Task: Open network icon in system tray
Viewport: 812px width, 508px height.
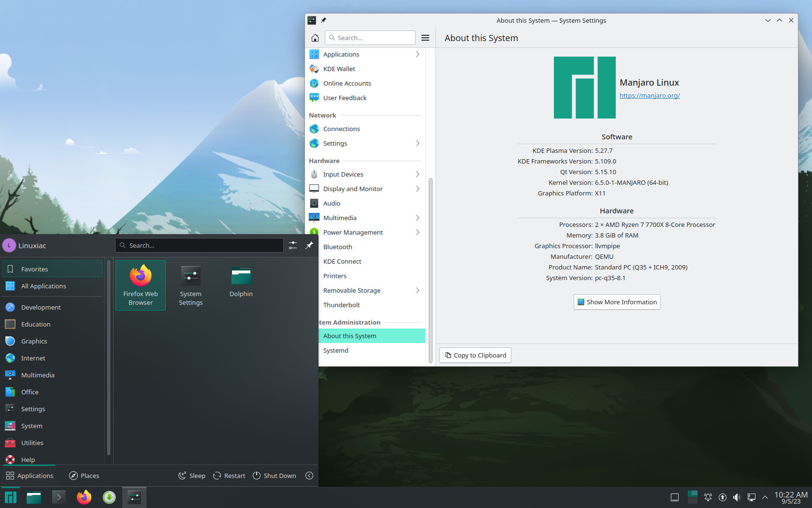Action: (752, 497)
